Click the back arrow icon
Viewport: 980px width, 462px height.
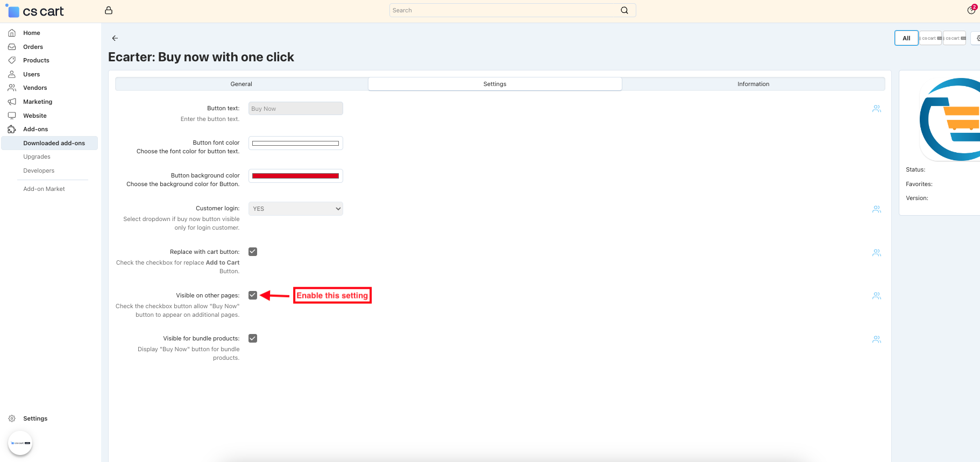(x=115, y=38)
